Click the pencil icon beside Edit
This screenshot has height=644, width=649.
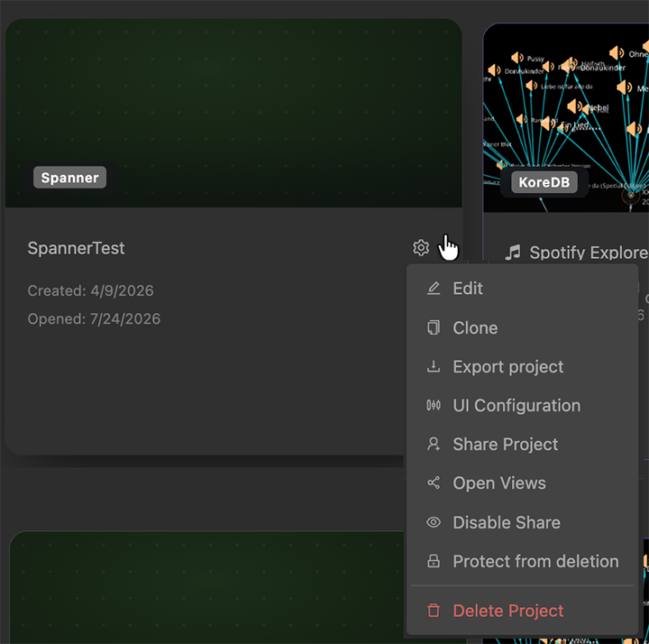point(434,289)
